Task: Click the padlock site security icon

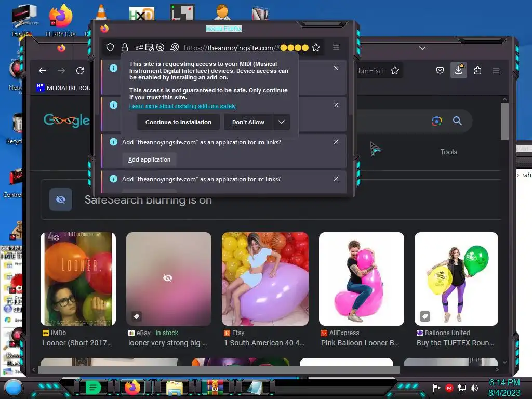Action: pos(125,47)
